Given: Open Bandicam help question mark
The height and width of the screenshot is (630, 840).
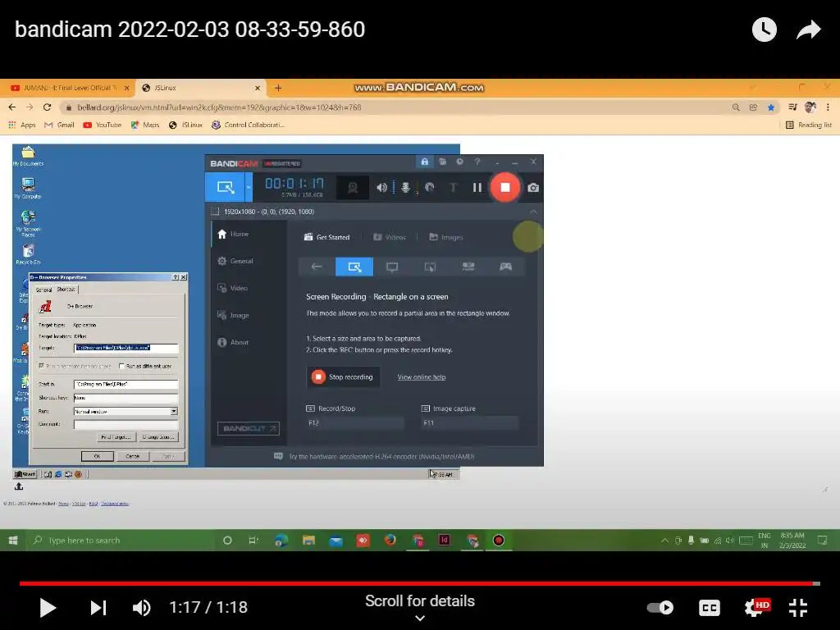Looking at the screenshot, I should click(x=477, y=162).
